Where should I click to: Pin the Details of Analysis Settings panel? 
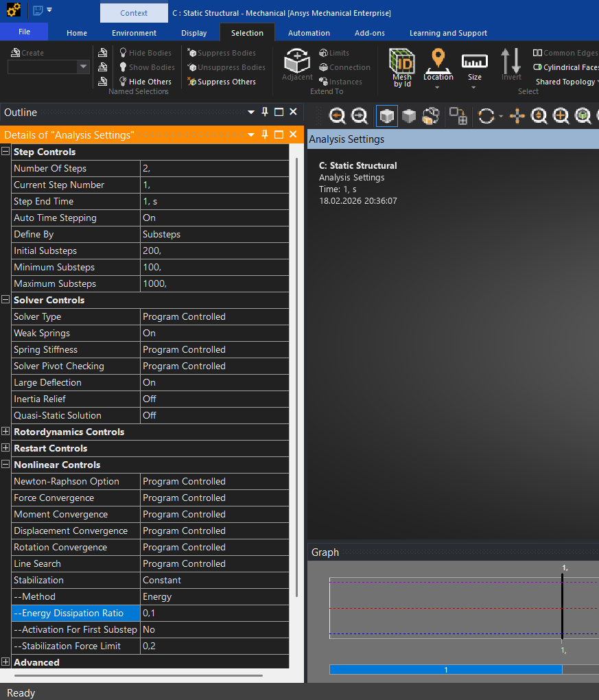[x=265, y=135]
